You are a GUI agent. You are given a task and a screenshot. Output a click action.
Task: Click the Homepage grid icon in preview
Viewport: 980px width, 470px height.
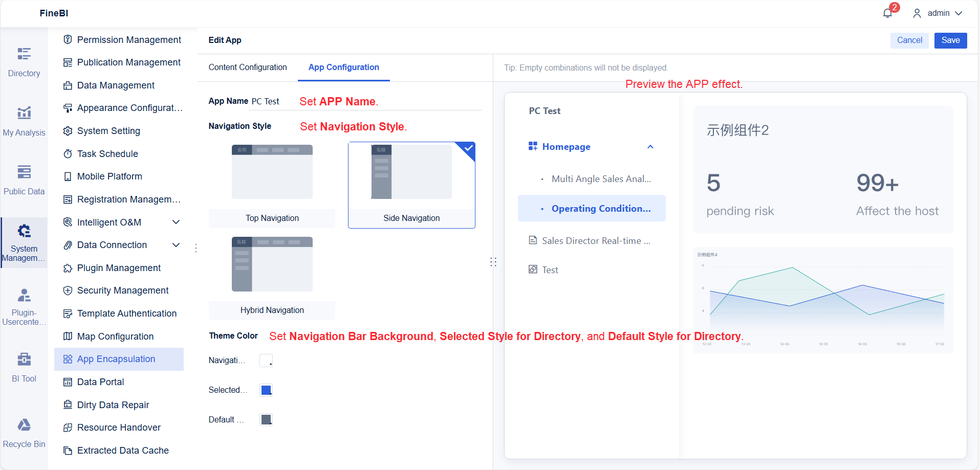(x=533, y=146)
